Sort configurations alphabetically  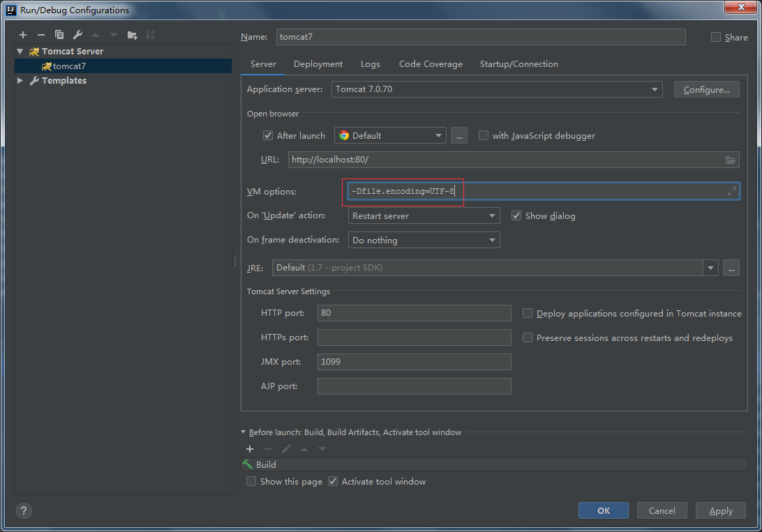(x=150, y=35)
